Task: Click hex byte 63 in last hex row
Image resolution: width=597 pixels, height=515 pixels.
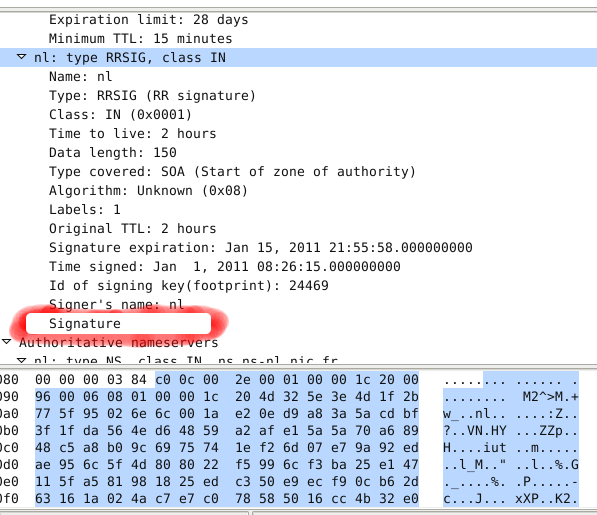Action: [43, 499]
